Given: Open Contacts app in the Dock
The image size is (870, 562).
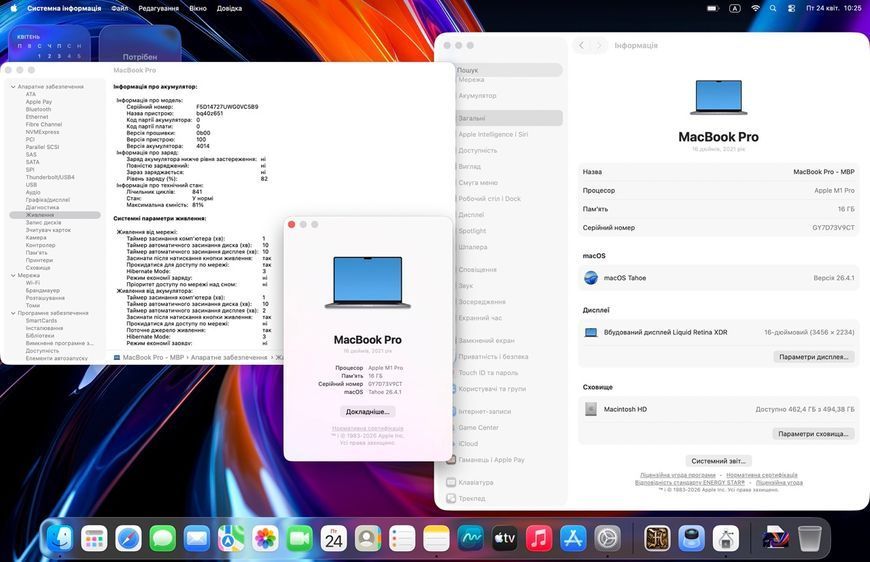Looking at the screenshot, I should pos(368,538).
